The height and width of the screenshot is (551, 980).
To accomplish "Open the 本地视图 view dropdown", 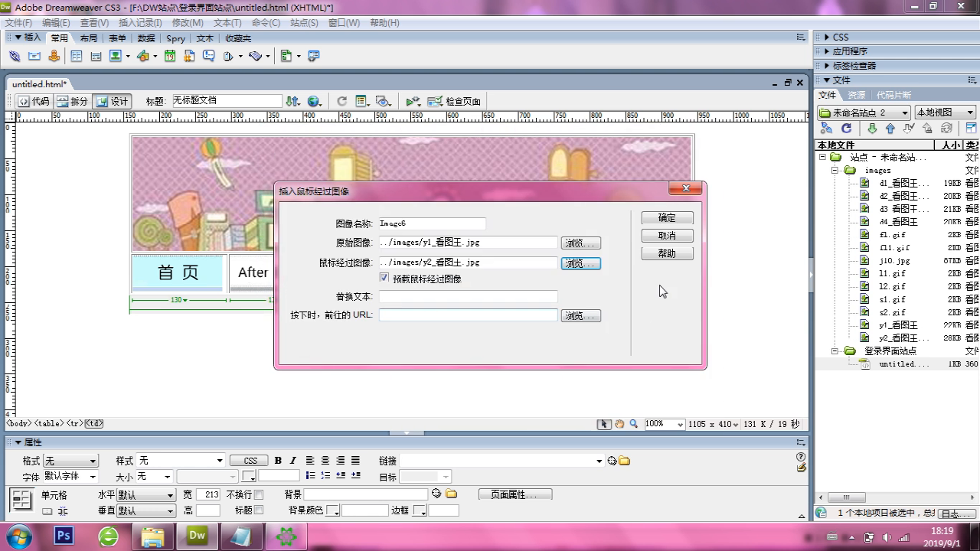I will pyautogui.click(x=945, y=112).
